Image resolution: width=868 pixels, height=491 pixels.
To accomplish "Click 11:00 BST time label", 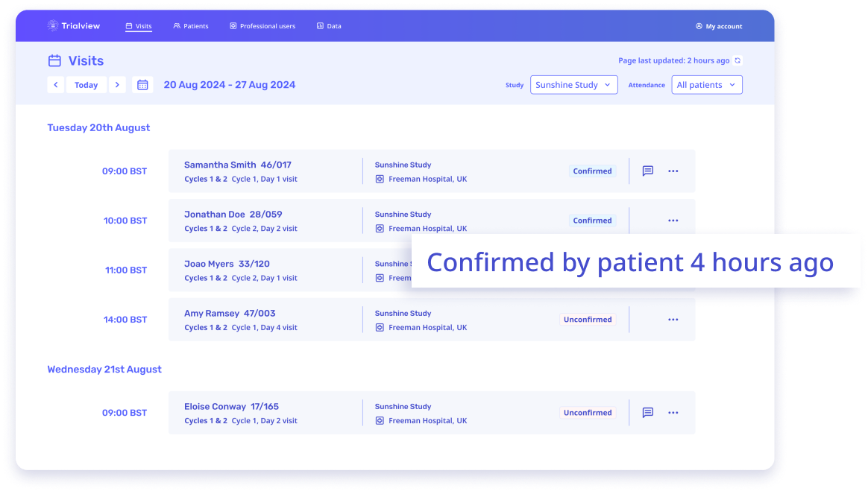I will click(x=126, y=270).
